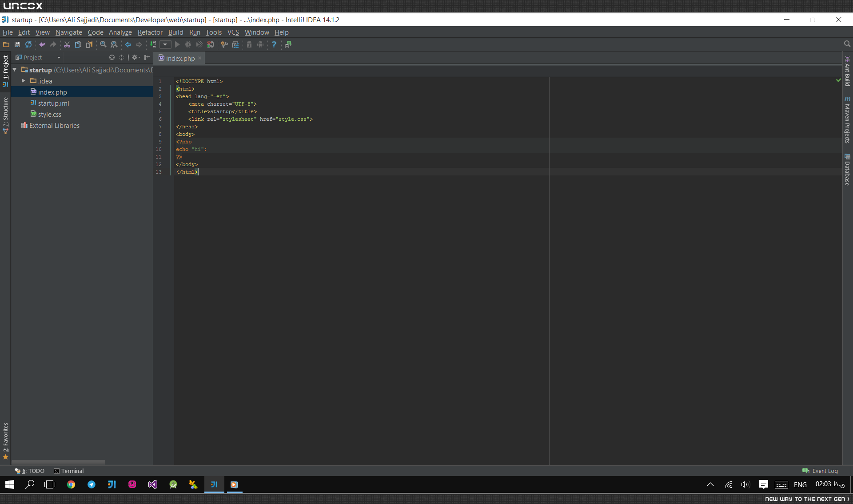This screenshot has height=504, width=853.
Task: Undo the last action via toolbar arrow
Action: click(42, 44)
